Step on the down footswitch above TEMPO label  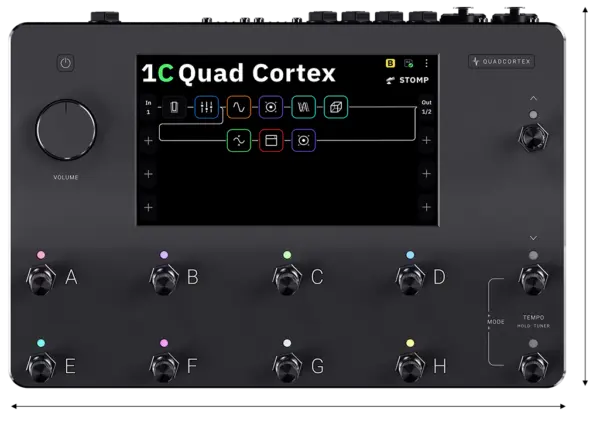533,279
